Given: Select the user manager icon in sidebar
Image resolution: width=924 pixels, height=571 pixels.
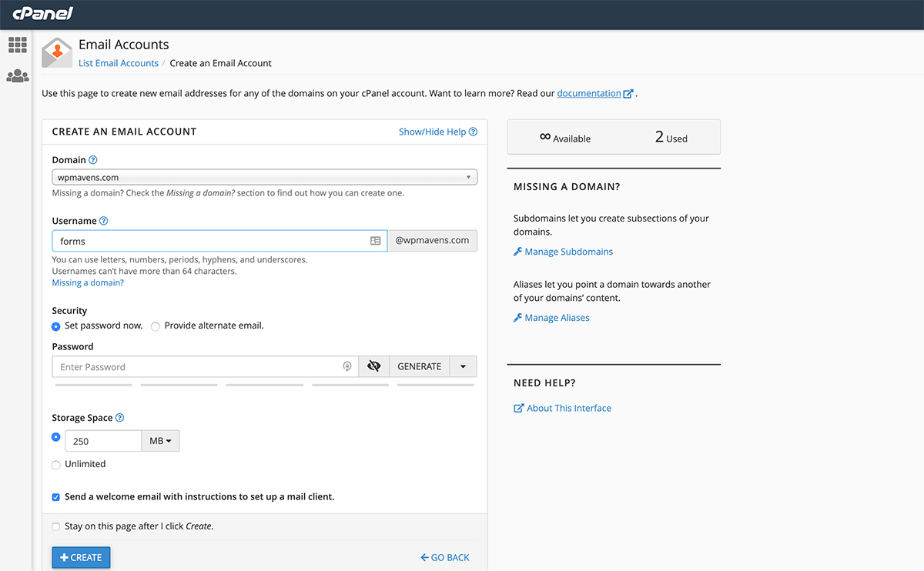Looking at the screenshot, I should (17, 75).
